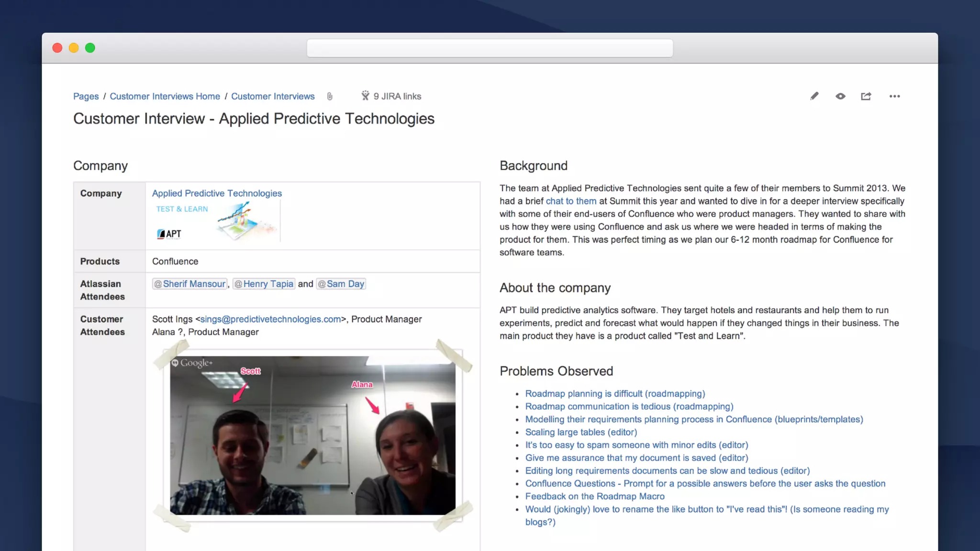
Task: Open 'Roadmap planning is difficult' problem link
Action: [x=615, y=393]
